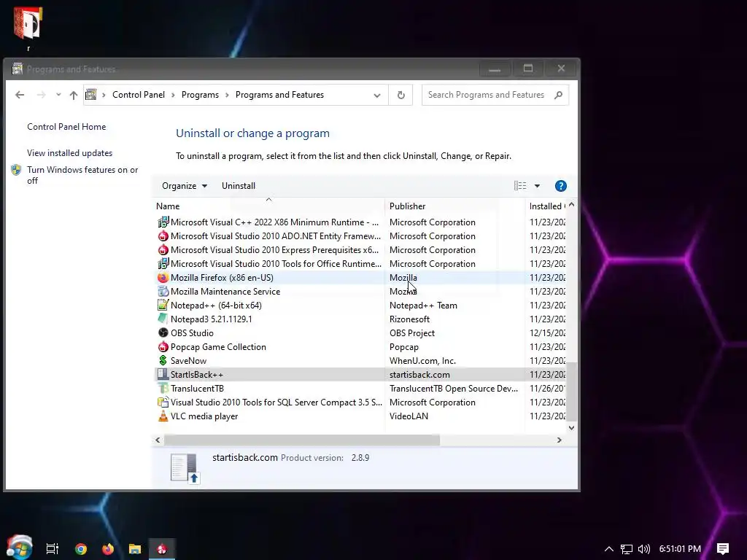The image size is (747, 560).
Task: Select the VLC media player cone icon
Action: coord(163,416)
